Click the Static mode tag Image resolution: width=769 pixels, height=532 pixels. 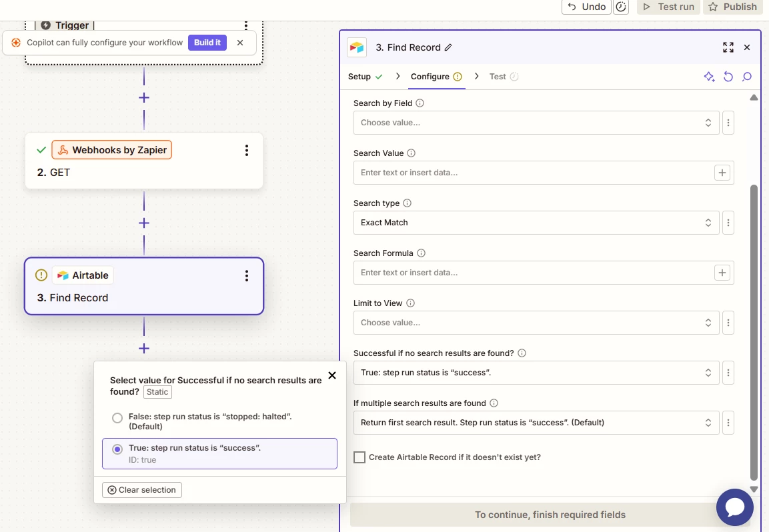(157, 392)
